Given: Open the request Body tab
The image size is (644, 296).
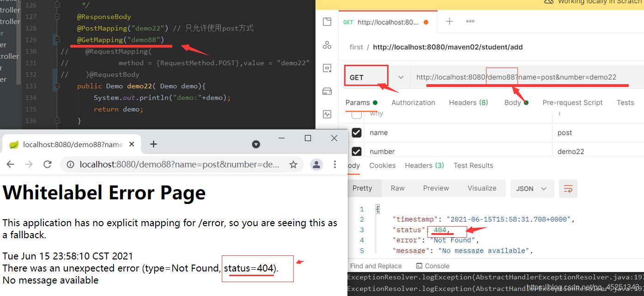Looking at the screenshot, I should pos(516,103).
